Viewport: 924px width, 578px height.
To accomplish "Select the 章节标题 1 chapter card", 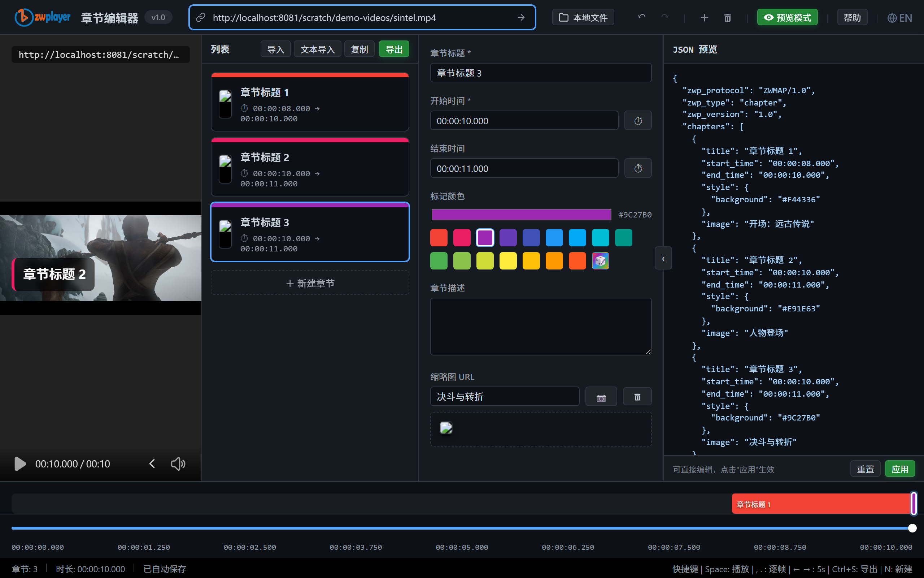I will (310, 102).
